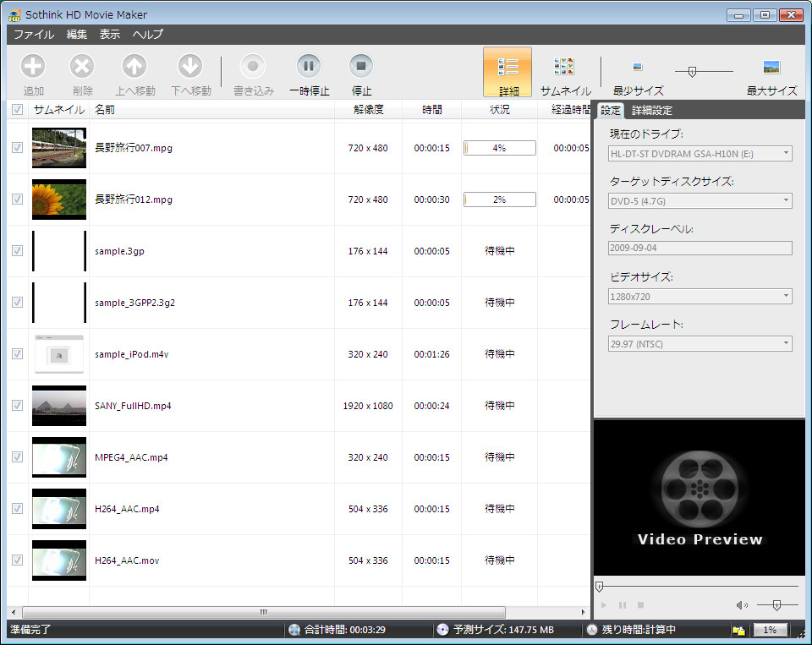Click the video preview seek slider handle
The image size is (812, 645).
[x=599, y=587]
